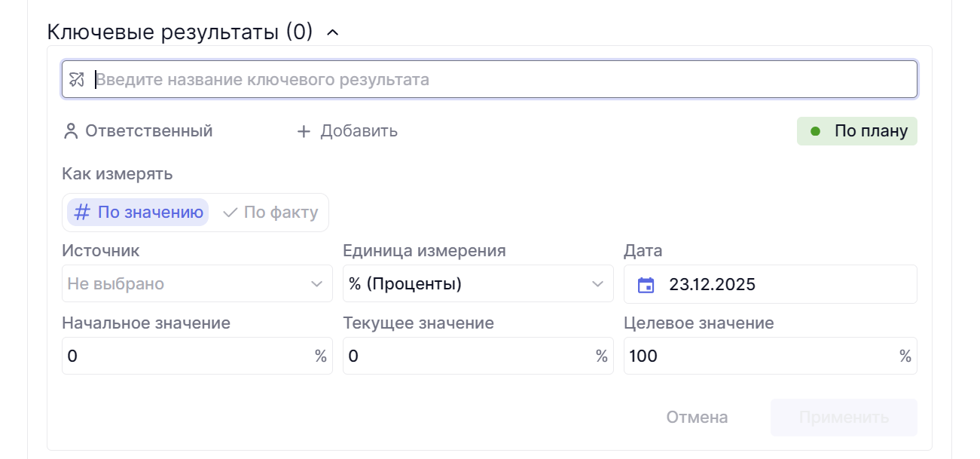Assign a person via Ответственный
The height and width of the screenshot is (459, 980).
[148, 131]
